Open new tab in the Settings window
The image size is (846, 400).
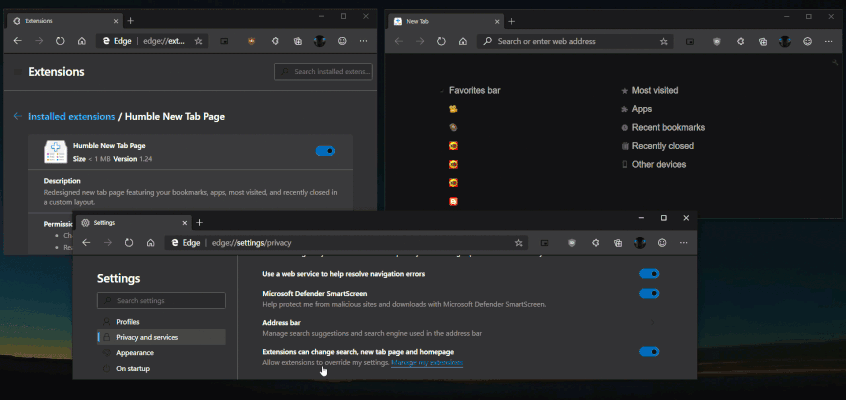[199, 222]
